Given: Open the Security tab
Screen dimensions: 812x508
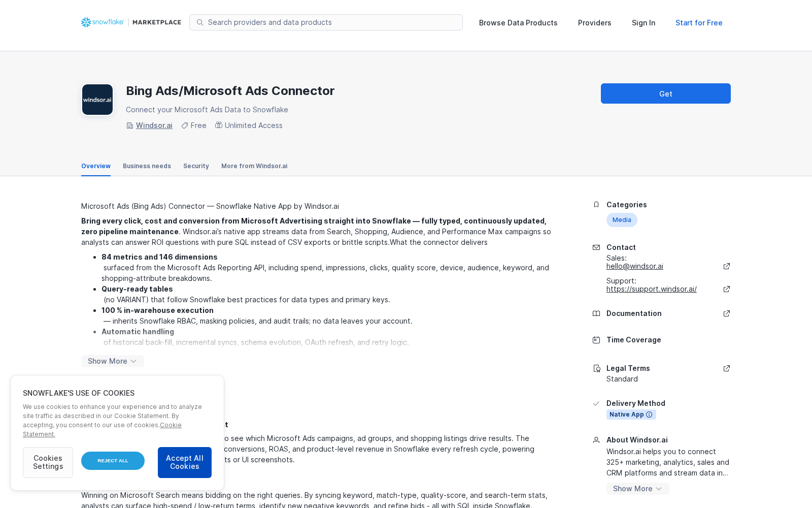Looking at the screenshot, I should (196, 166).
